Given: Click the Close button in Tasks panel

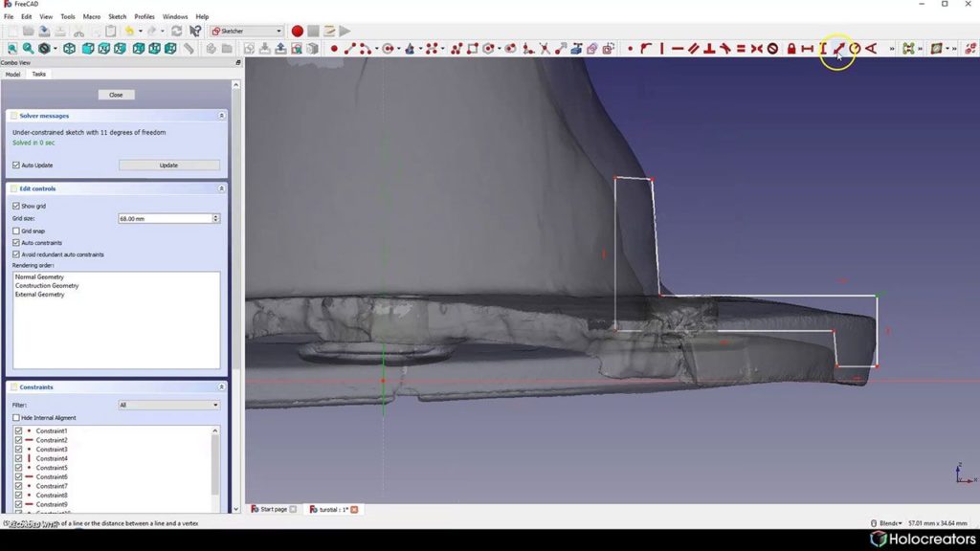Looking at the screenshot, I should coord(116,95).
